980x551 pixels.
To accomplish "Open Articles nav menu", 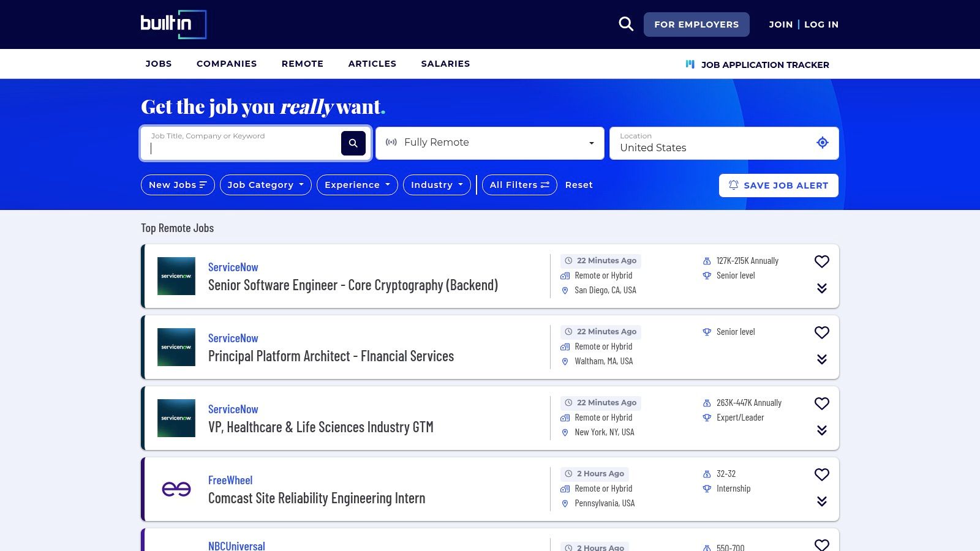I will (372, 64).
